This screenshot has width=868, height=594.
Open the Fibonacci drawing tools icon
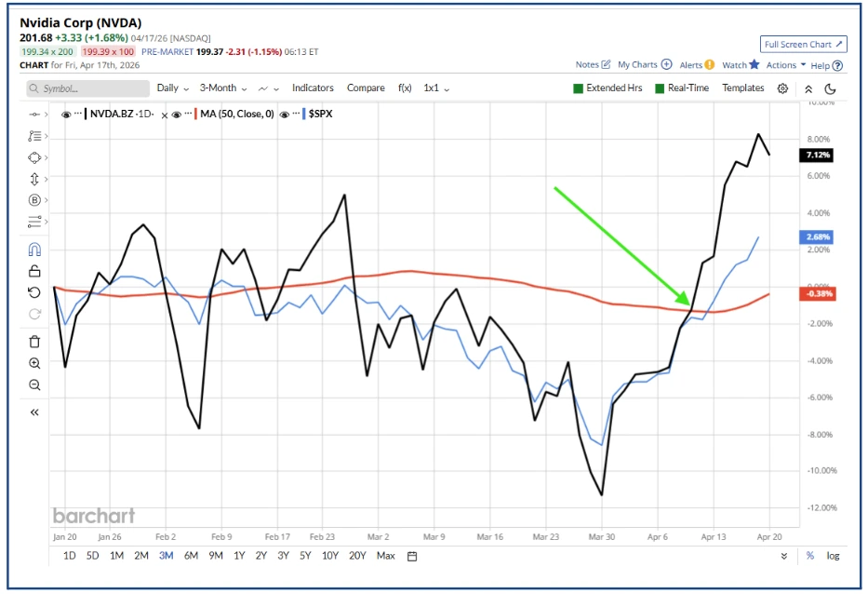(x=34, y=136)
